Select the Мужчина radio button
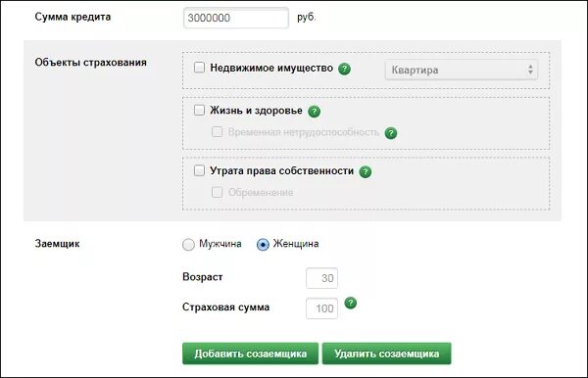The width and height of the screenshot is (588, 378). pos(188,244)
